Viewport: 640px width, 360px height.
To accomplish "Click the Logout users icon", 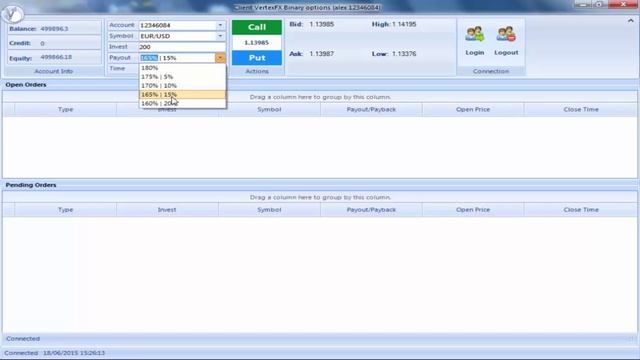I will click(506, 34).
